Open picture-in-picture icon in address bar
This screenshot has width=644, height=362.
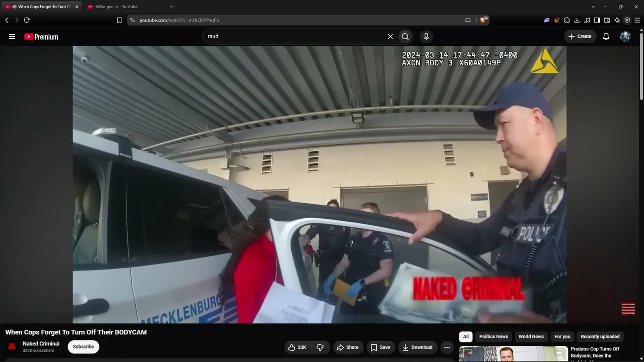pyautogui.click(x=468, y=20)
